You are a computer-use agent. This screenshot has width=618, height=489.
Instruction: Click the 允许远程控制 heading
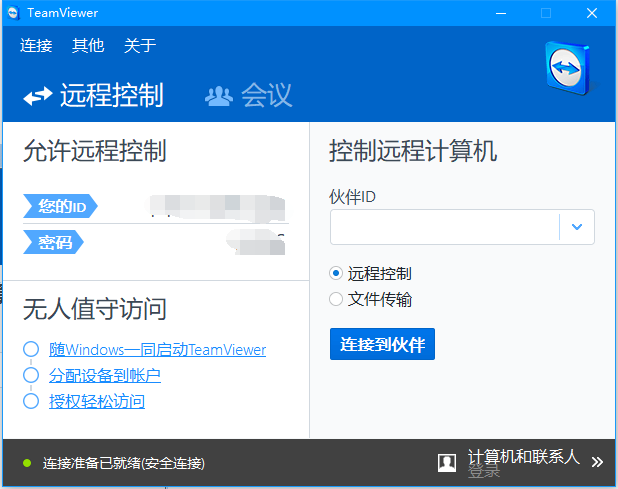(x=95, y=151)
